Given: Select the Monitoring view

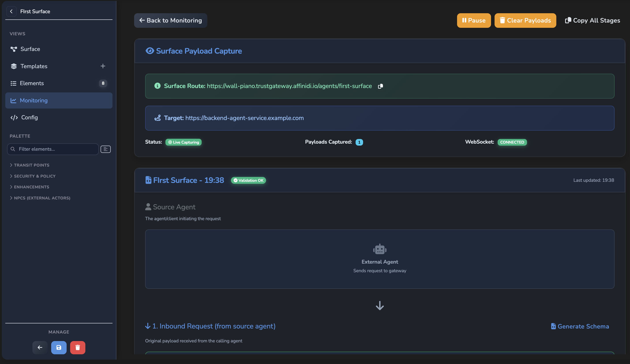Looking at the screenshot, I should pyautogui.click(x=59, y=100).
